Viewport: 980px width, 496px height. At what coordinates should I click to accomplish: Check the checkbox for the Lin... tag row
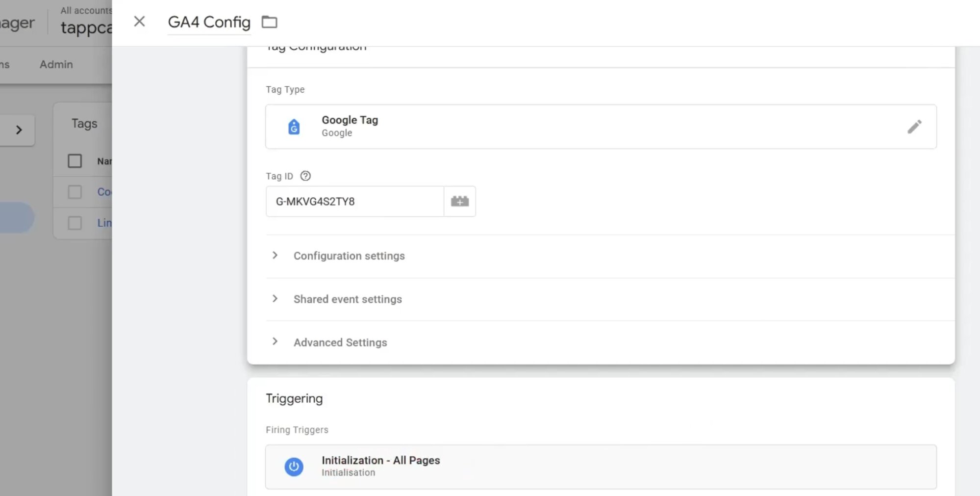coord(75,223)
